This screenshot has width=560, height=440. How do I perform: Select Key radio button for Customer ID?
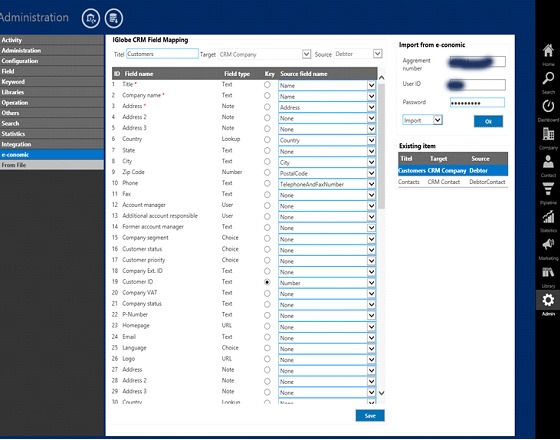pyautogui.click(x=267, y=282)
